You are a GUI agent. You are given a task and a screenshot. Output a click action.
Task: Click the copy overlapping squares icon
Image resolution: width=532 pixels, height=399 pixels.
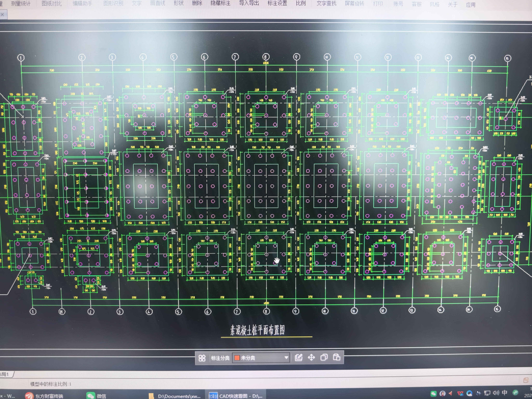pyautogui.click(x=324, y=357)
